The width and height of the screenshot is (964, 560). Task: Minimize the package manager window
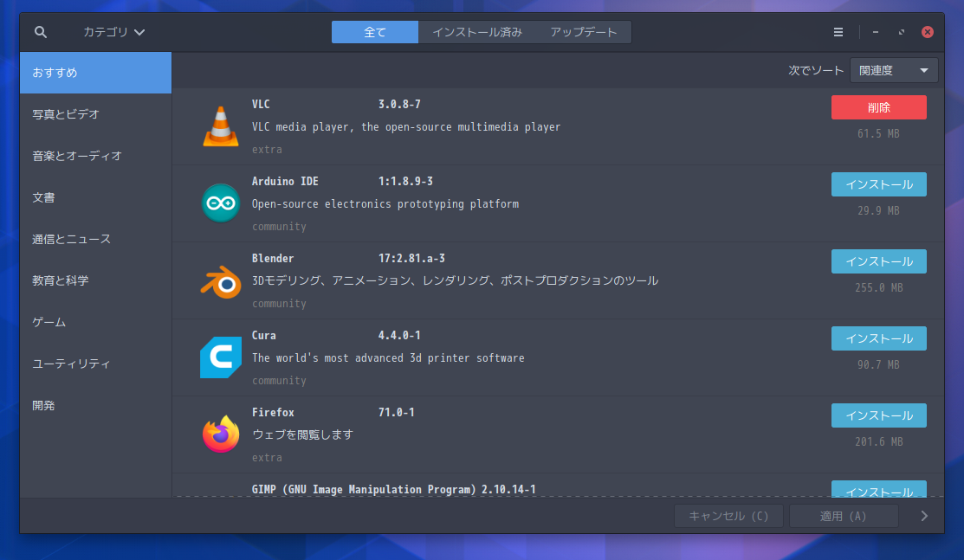tap(876, 32)
